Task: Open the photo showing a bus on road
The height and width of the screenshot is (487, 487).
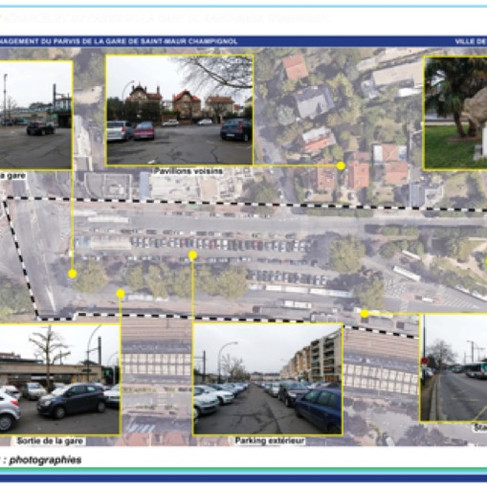Action: click(454, 368)
